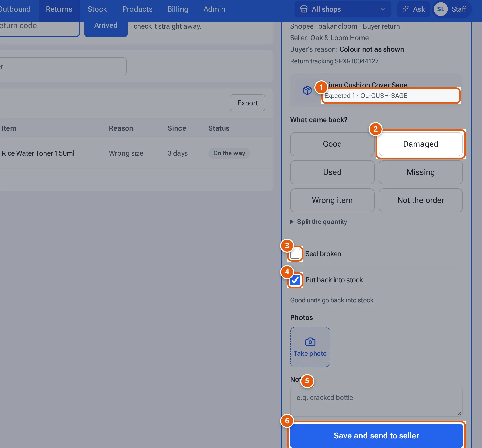Viewport: 482px width, 448px height.
Task: Select the Damaged condition option
Action: point(420,144)
